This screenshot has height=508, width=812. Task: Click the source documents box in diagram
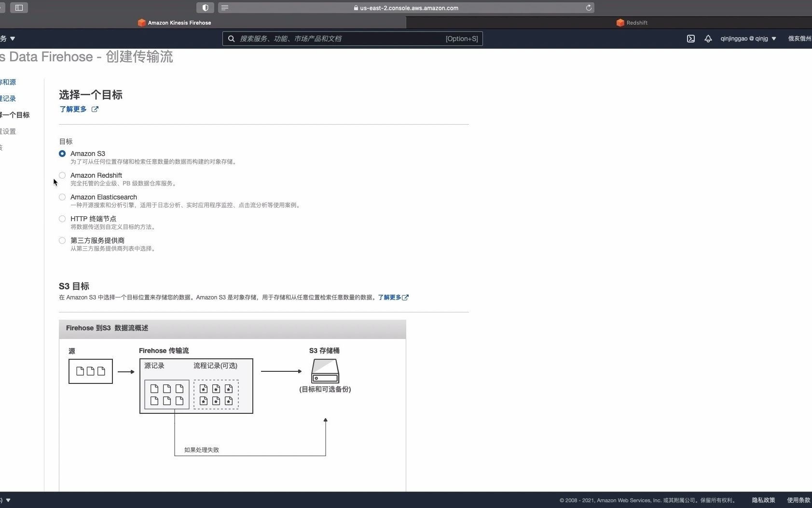click(91, 371)
